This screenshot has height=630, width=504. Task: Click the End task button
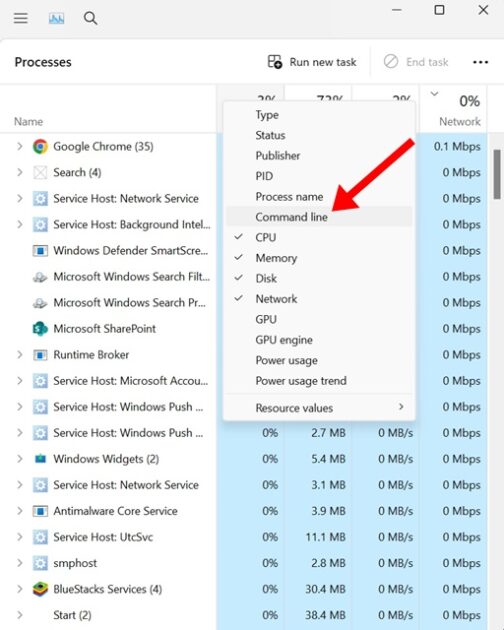click(416, 62)
